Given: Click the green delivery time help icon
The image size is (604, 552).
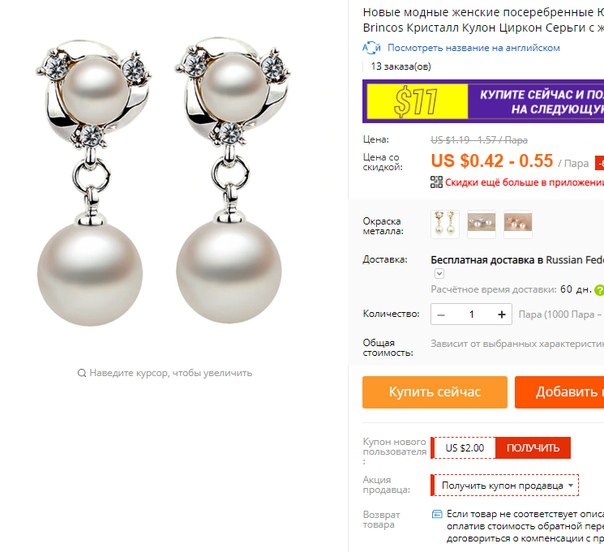Looking at the screenshot, I should coord(599,290).
